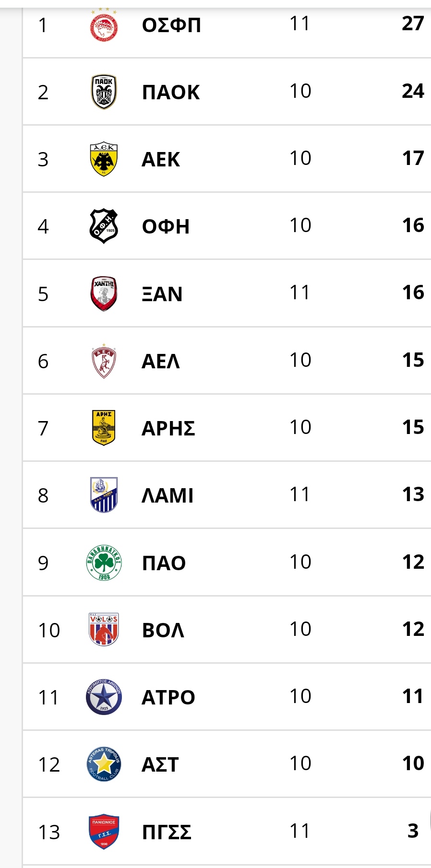Select ΛΑΜΙ's matches played value 11

click(x=300, y=494)
